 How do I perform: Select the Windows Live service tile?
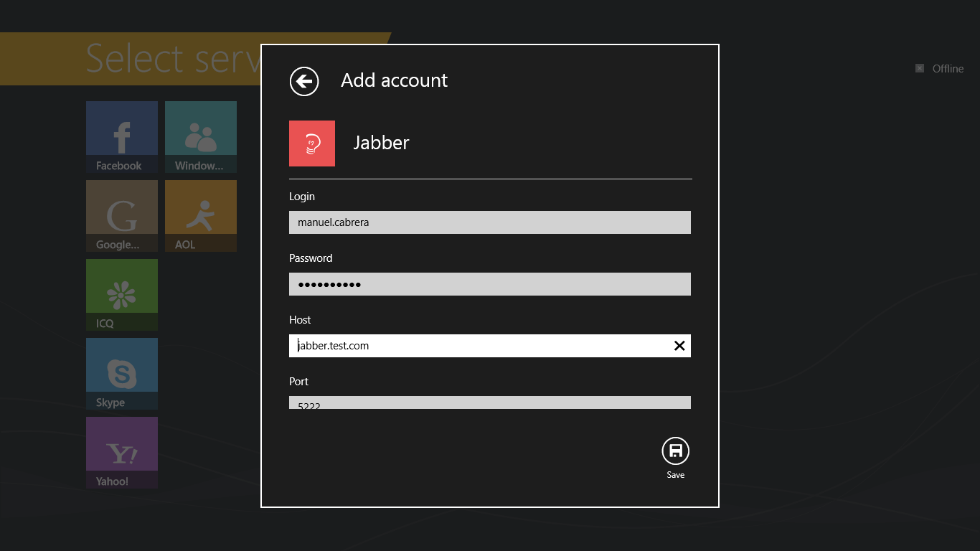pos(200,136)
